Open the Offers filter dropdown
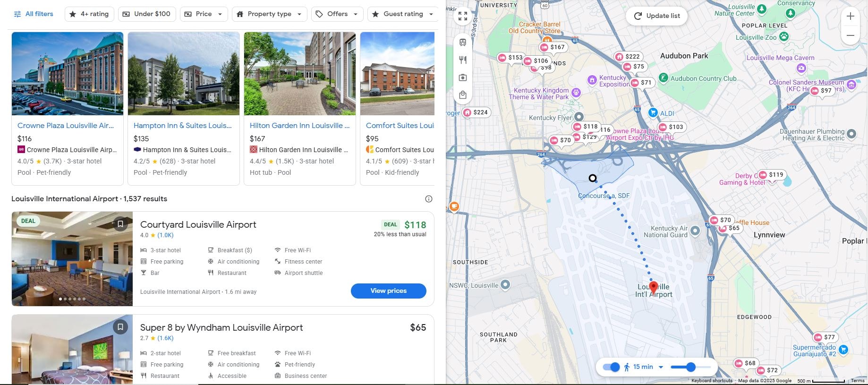The width and height of the screenshot is (868, 385). 337,14
